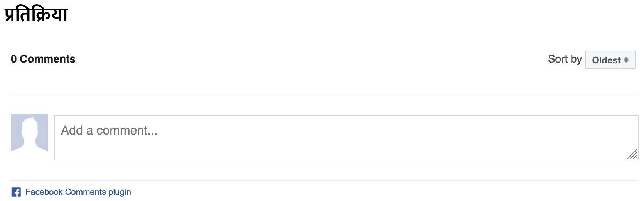The image size is (644, 201).
Task: Click the divider line above the Facebook footer
Action: click(325, 180)
